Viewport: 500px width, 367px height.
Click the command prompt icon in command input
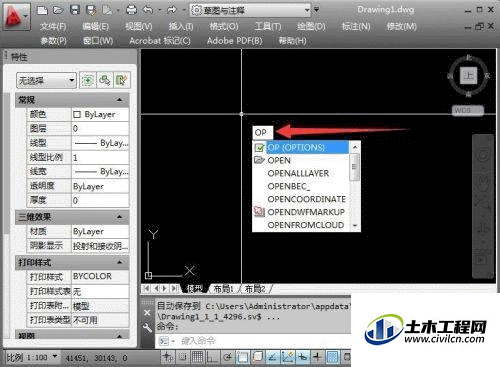click(x=164, y=341)
